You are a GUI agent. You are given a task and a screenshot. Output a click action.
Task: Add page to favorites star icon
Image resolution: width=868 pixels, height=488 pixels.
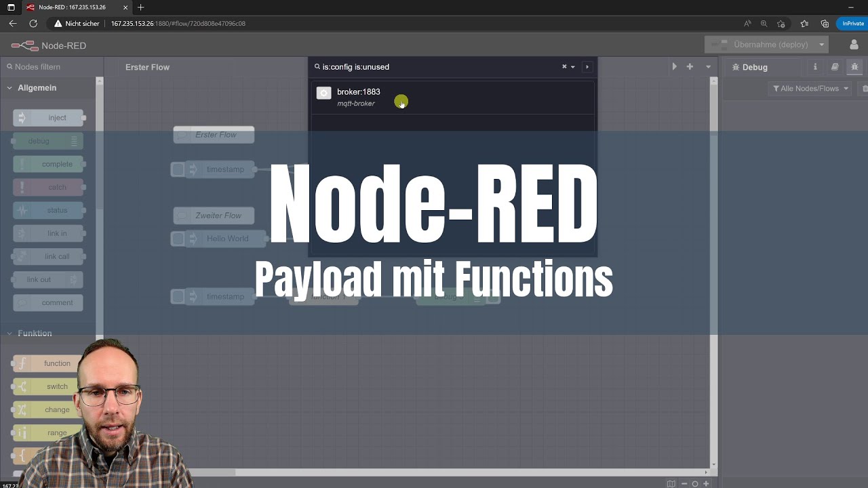(781, 23)
